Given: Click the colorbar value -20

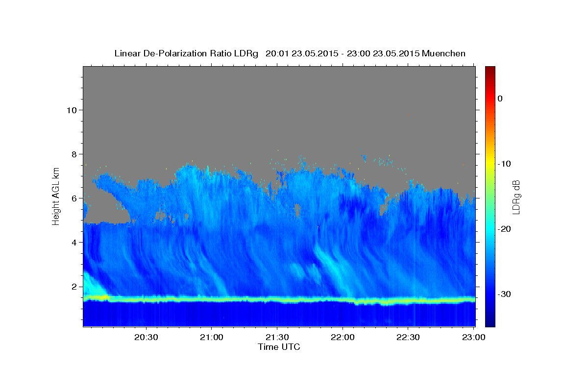Looking at the screenshot, I should [504, 229].
